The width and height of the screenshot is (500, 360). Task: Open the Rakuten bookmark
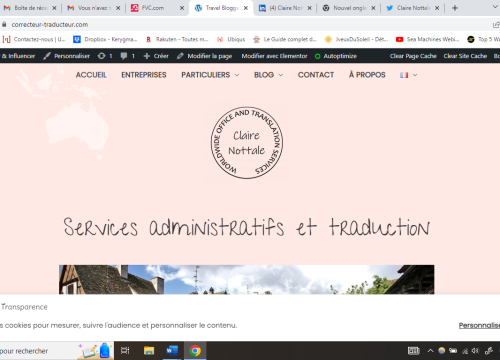(177, 39)
